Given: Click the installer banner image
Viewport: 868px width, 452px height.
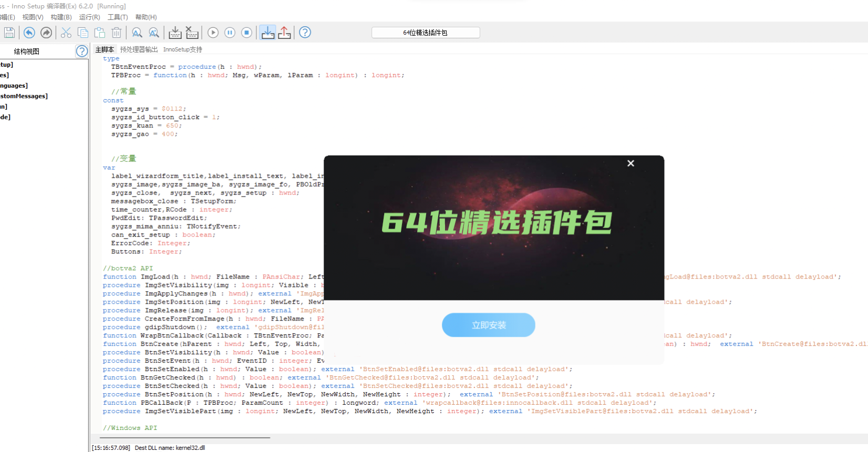Looking at the screenshot, I should pos(494,228).
